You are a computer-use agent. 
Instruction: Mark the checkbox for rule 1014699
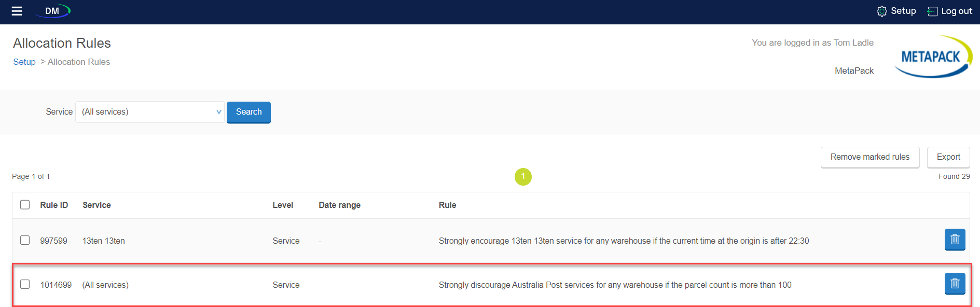point(25,284)
